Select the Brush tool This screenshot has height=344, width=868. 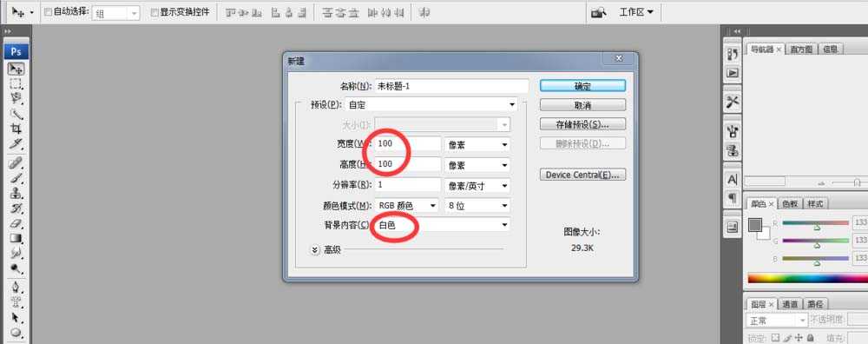[x=16, y=178]
